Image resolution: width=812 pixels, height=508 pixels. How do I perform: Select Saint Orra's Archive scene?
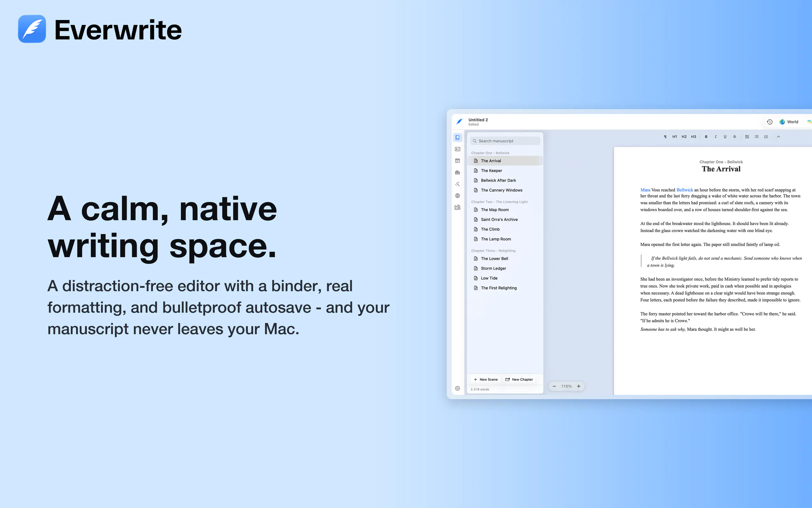pos(505,219)
